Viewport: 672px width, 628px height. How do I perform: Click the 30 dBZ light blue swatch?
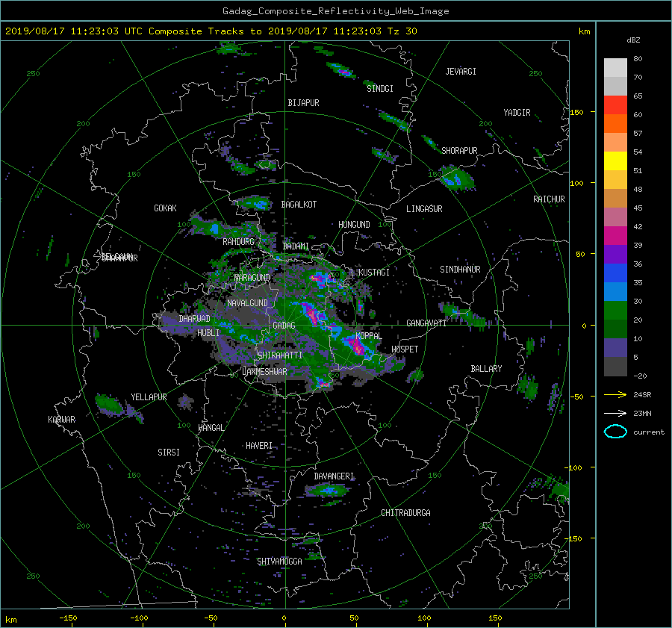(x=615, y=292)
